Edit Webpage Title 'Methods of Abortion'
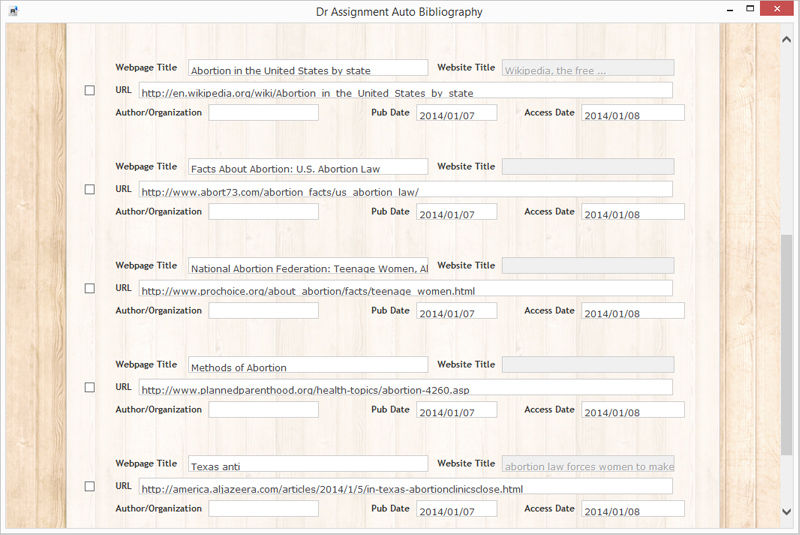 (x=308, y=365)
